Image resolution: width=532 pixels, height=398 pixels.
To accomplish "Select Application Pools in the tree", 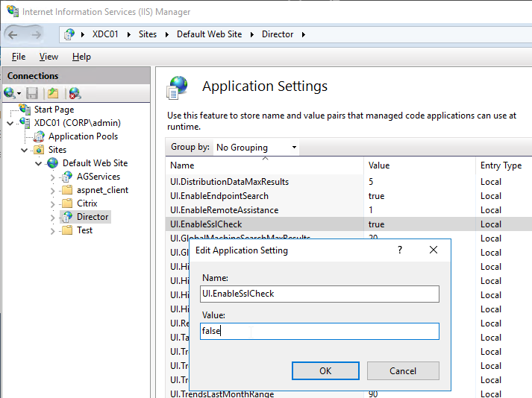I will coord(83,136).
